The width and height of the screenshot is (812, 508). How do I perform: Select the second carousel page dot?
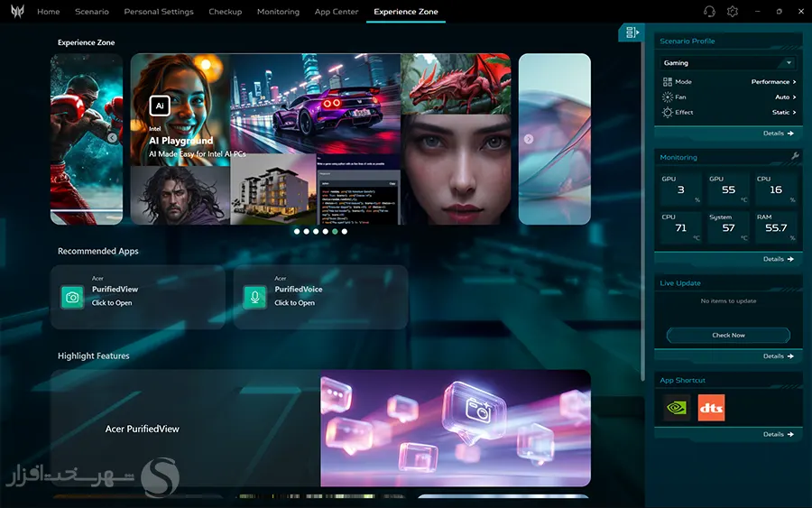click(306, 232)
